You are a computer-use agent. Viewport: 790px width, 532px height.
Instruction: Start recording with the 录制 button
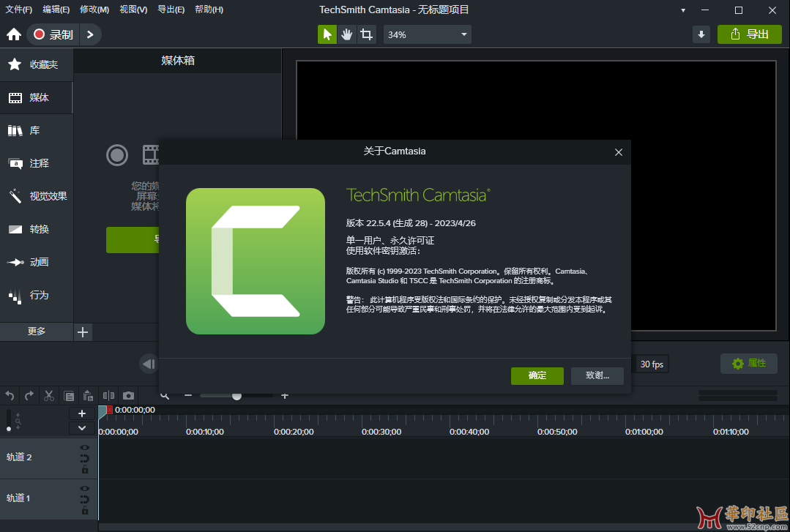point(53,34)
